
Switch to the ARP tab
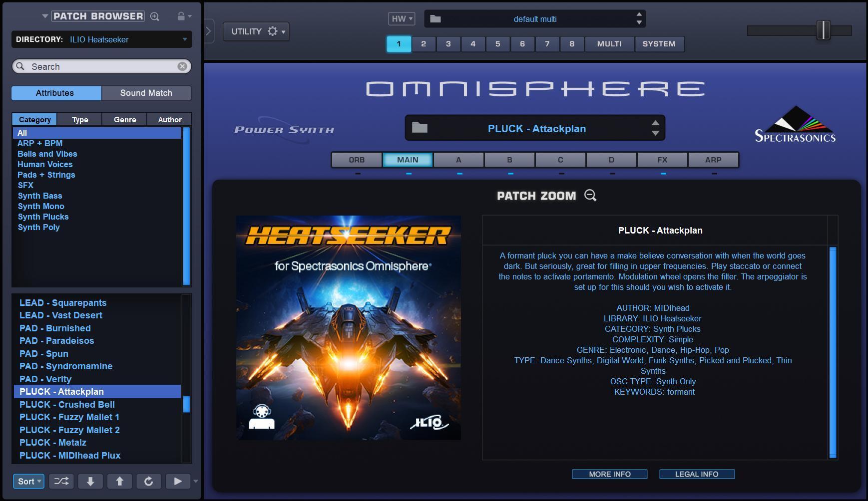point(714,160)
